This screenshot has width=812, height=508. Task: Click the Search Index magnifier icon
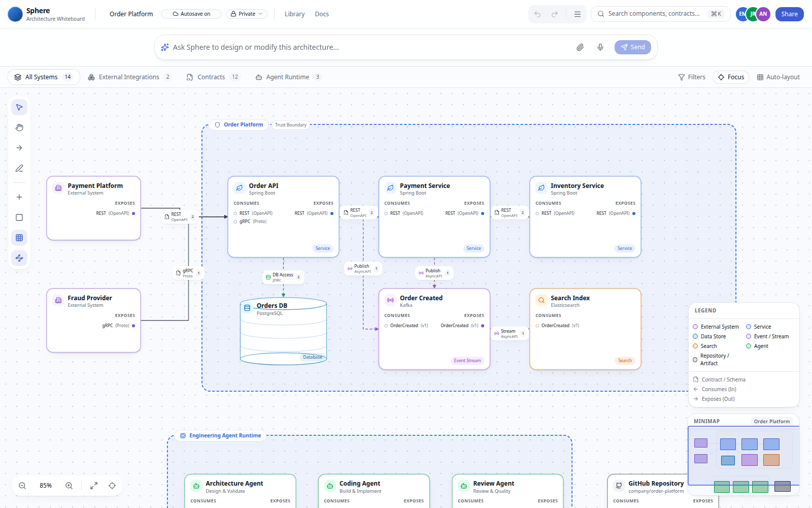[x=541, y=300]
